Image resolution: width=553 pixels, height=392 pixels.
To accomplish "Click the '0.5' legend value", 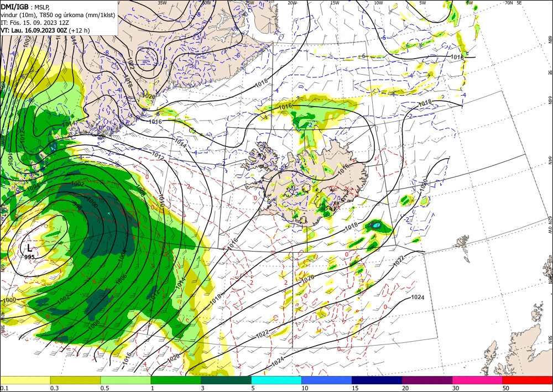I will pos(105,388).
